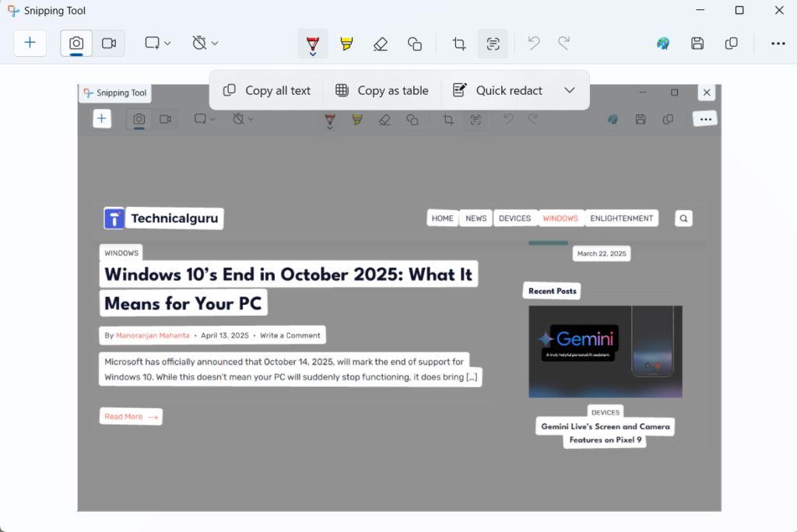Click the March 22, 2025 date text
Screen dimensions: 797x532
(x=602, y=254)
